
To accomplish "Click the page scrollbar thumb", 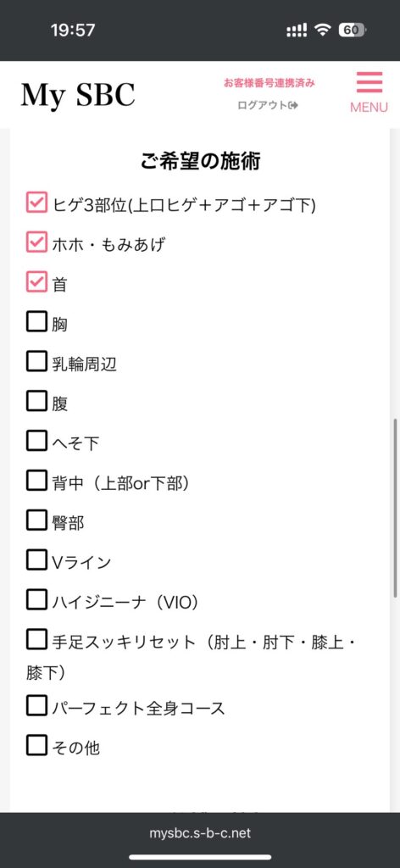I will coord(395,509).
